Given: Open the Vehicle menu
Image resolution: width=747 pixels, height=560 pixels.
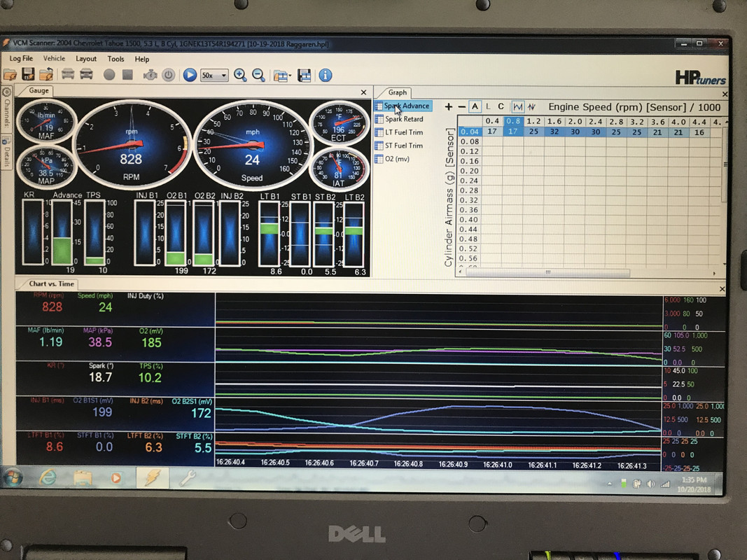Looking at the screenshot, I should coord(55,58).
